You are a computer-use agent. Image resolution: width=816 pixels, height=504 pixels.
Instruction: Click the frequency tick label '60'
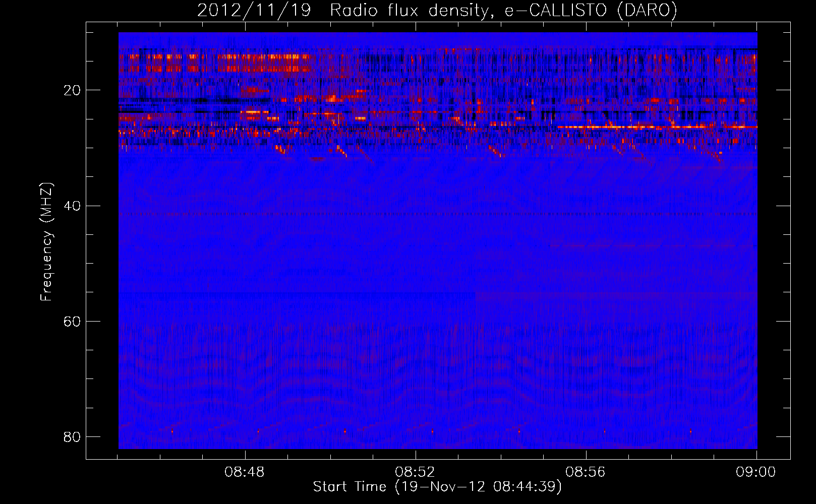72,321
